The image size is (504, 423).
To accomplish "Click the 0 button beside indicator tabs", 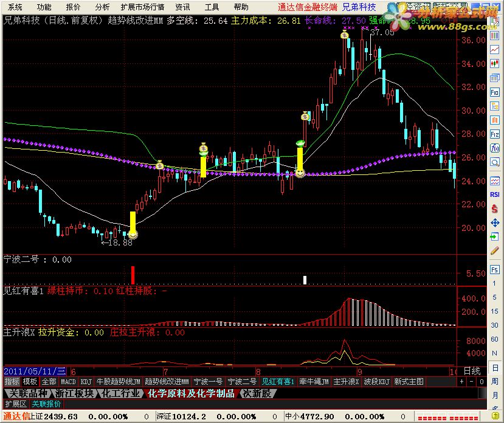I will click(x=482, y=382).
